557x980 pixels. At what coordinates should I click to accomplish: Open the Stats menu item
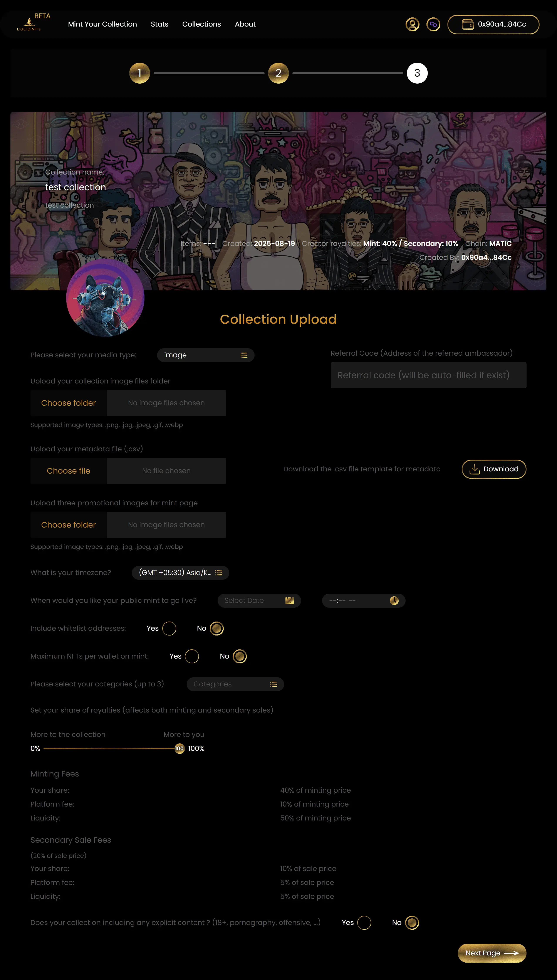tap(159, 24)
